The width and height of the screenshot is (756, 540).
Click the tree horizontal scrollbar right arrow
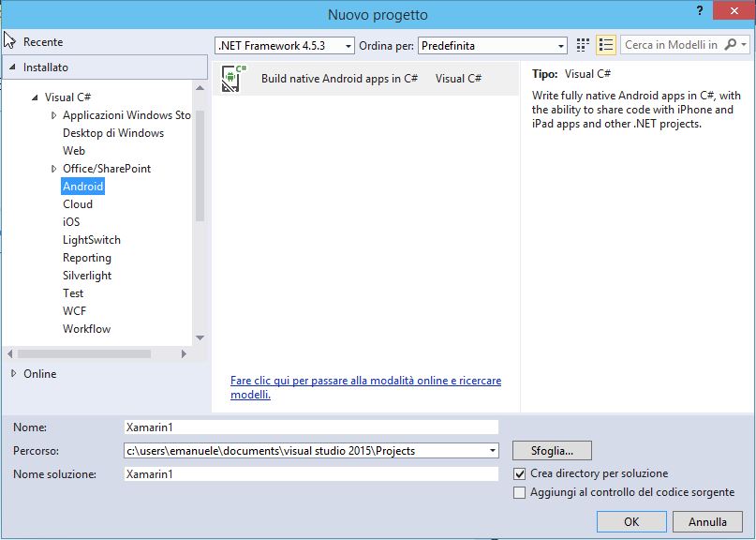click(184, 353)
